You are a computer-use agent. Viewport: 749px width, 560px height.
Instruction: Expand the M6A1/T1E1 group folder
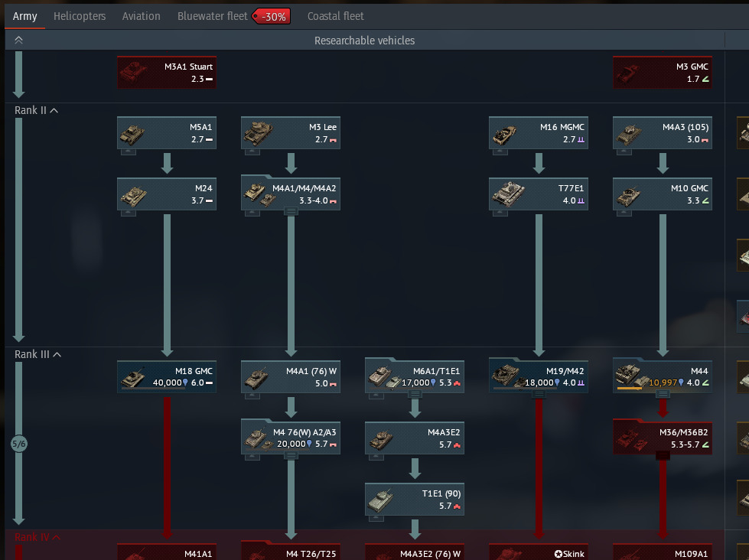click(415, 394)
